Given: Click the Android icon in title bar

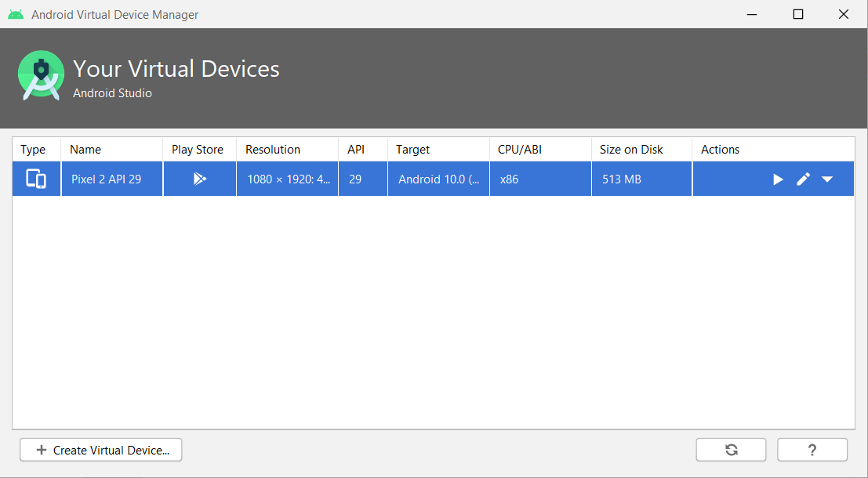Looking at the screenshot, I should point(16,14).
